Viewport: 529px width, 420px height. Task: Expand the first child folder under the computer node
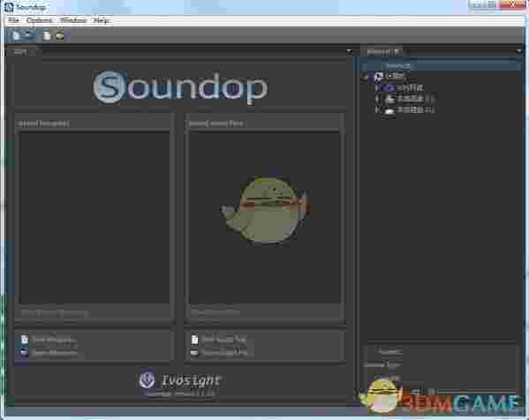tap(377, 88)
